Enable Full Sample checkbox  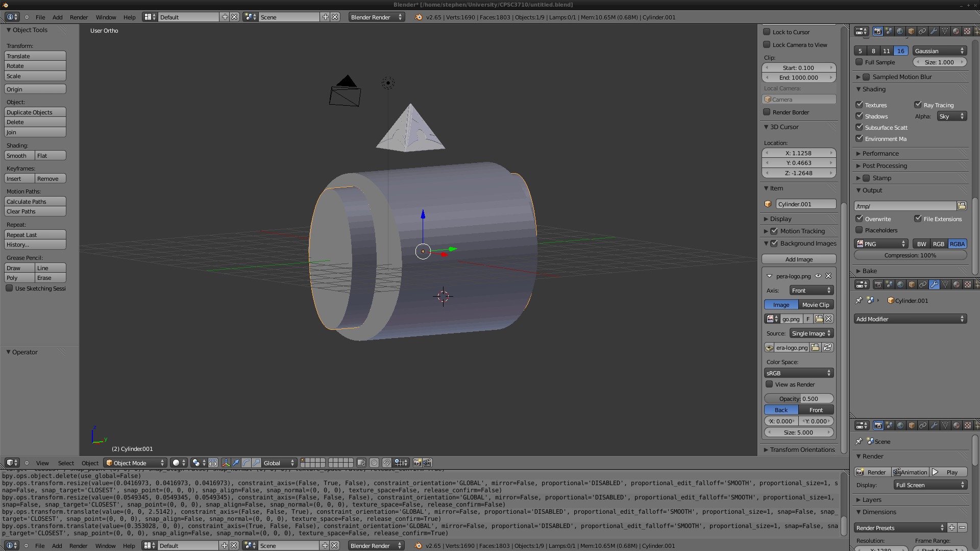coord(859,62)
